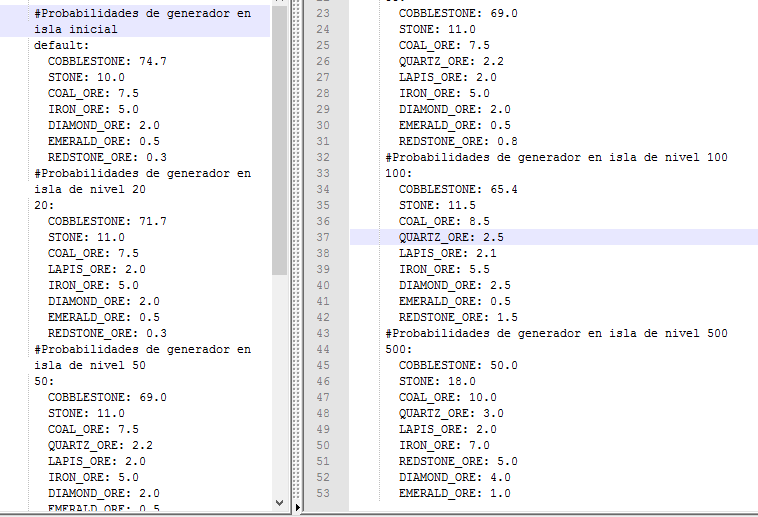Click the '20:' key in the left pane
The width and height of the screenshot is (758, 517).
44,205
